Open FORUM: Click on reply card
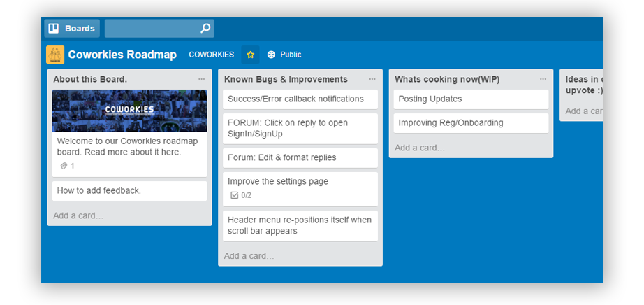The width and height of the screenshot is (644, 305). pos(300,129)
